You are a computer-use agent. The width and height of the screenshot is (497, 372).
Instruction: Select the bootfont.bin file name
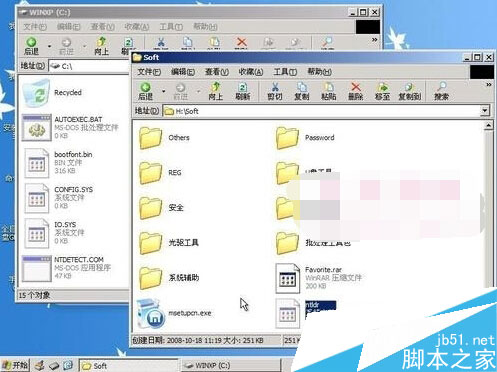(73, 154)
